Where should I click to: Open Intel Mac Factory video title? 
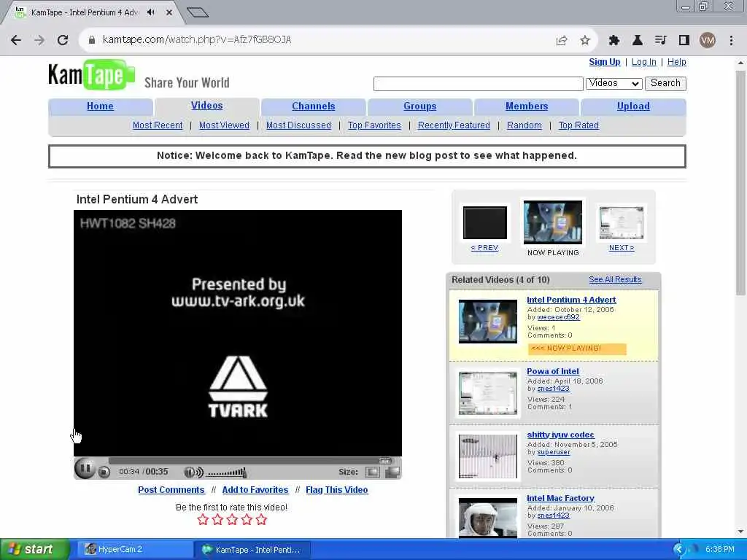pyautogui.click(x=561, y=498)
